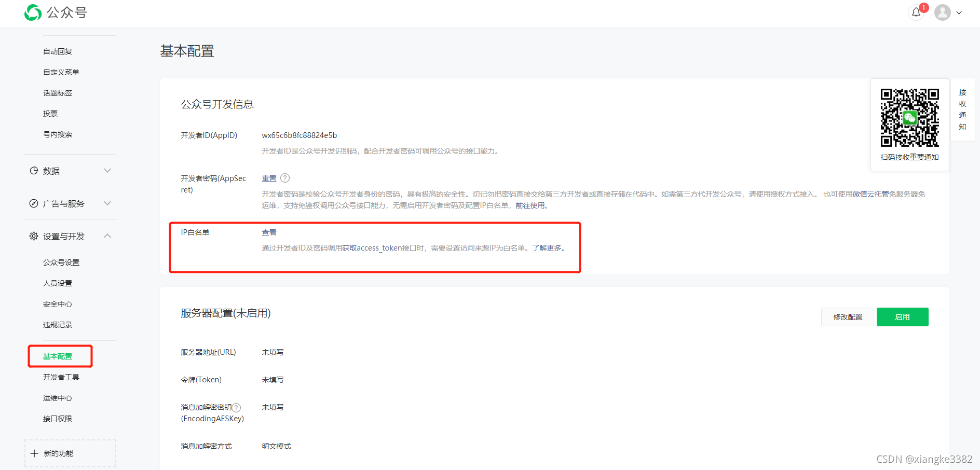The height and width of the screenshot is (470, 980).
Task: Click the 设置与开发 menu label
Action: click(x=64, y=236)
